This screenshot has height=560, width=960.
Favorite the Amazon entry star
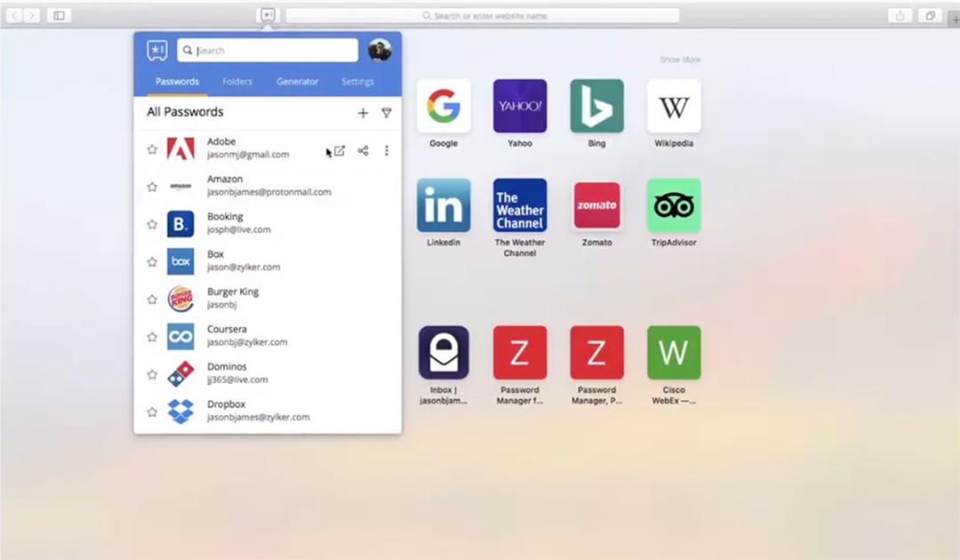(153, 187)
